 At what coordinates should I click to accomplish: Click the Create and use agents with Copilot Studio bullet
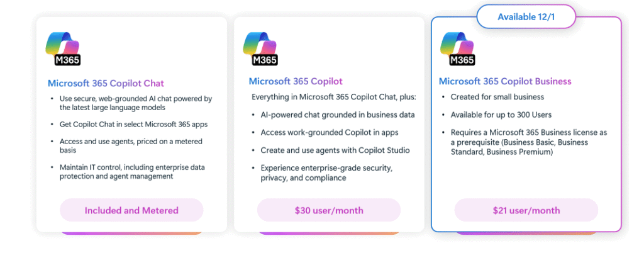point(336,150)
